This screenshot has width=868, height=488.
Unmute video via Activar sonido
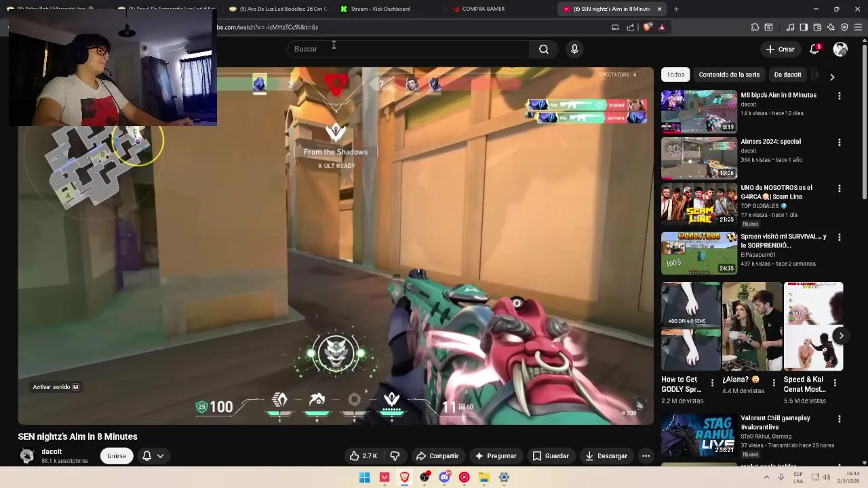[x=56, y=387]
